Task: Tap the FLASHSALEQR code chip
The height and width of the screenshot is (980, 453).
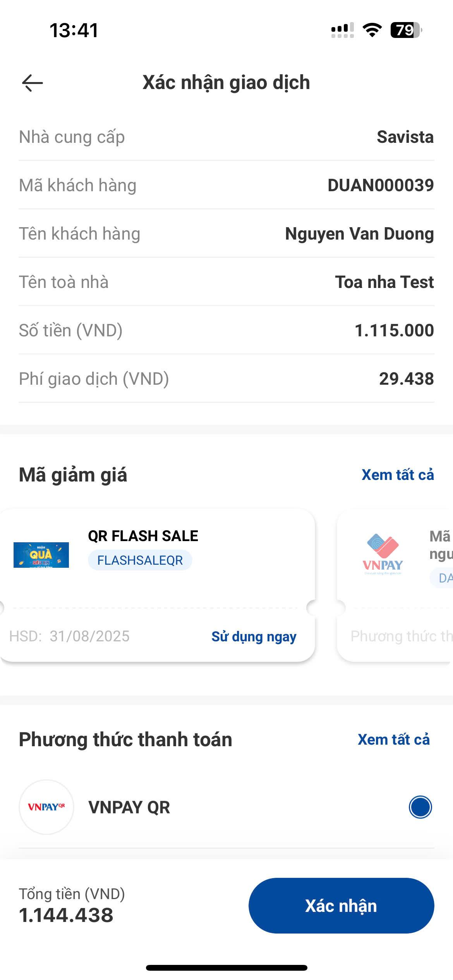Action: click(x=140, y=560)
